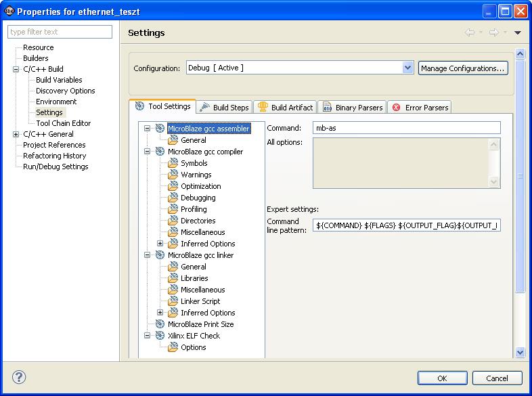Expand the C/C++ General tree node
This screenshot has height=396, width=532.
(16, 135)
